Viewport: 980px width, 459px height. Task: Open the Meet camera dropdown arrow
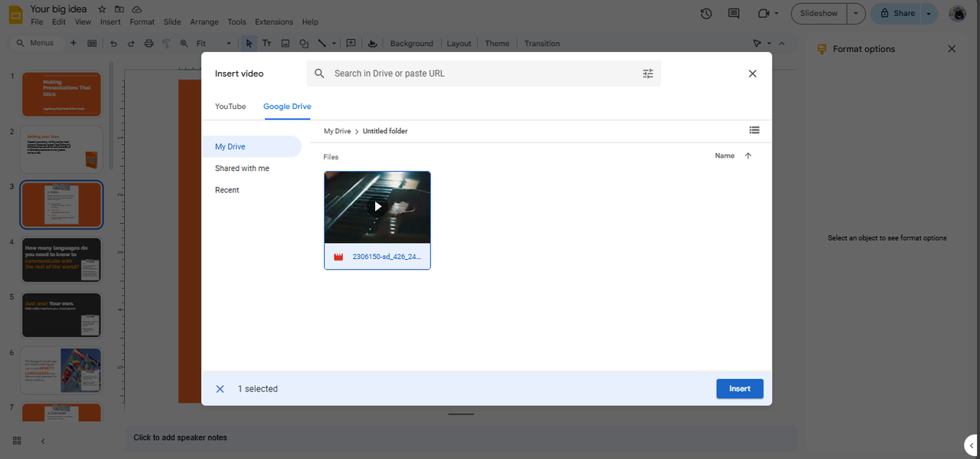(x=776, y=13)
